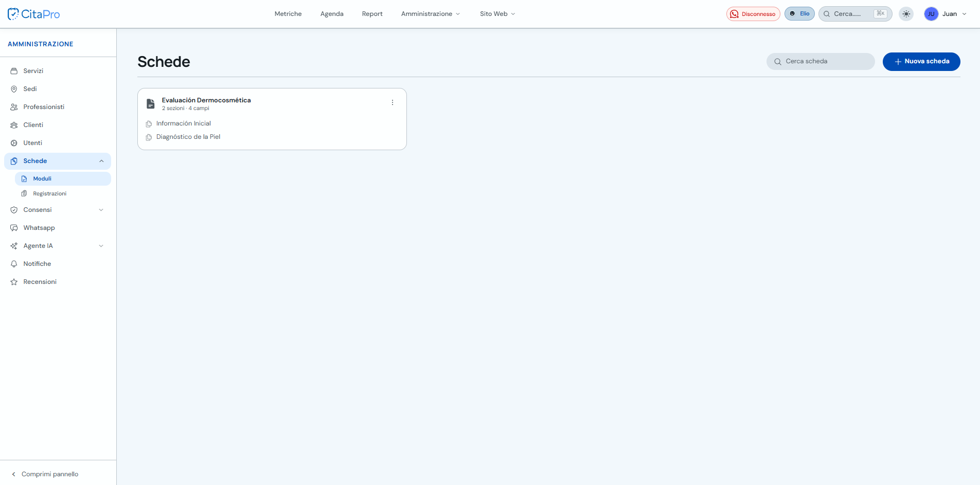Viewport: 980px width, 485px height.
Task: Click the Notifiche bell icon
Action: pyautogui.click(x=14, y=264)
